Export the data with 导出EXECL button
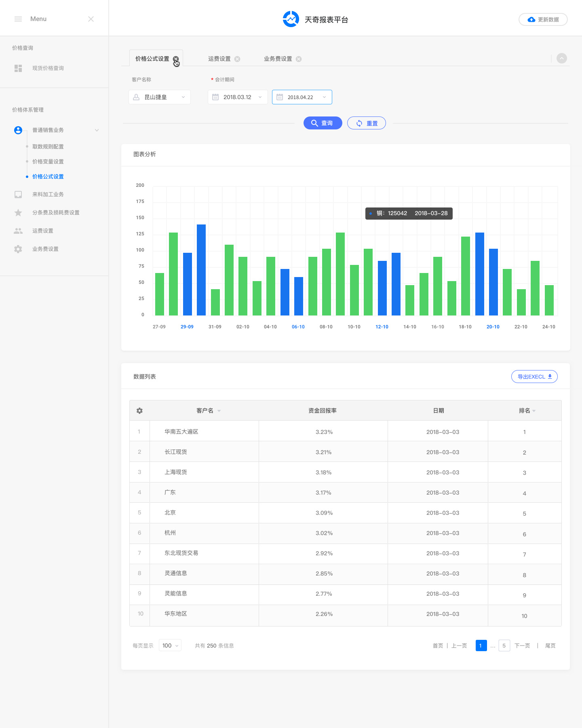The image size is (582, 728). pyautogui.click(x=534, y=377)
